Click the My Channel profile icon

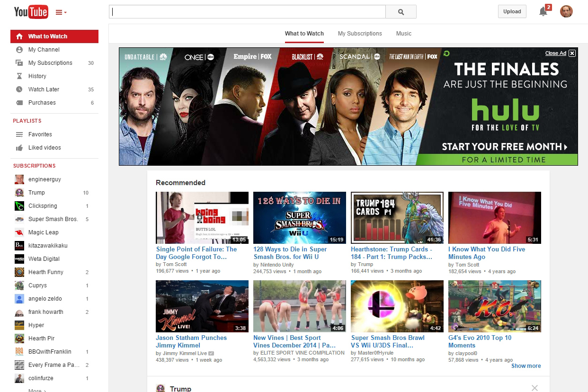pyautogui.click(x=19, y=49)
